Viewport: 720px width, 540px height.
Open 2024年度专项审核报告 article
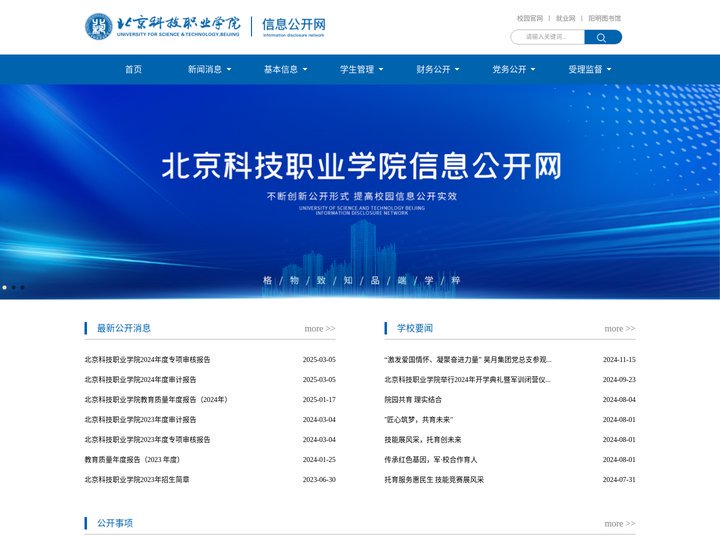pyautogui.click(x=147, y=360)
